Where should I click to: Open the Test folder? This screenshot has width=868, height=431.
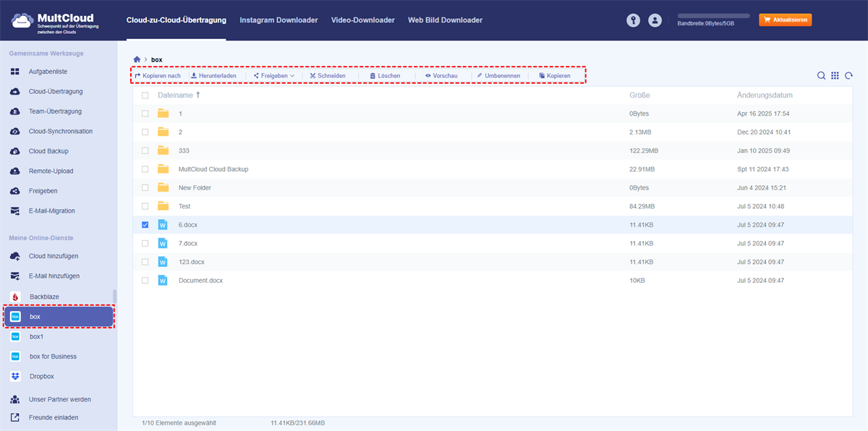[x=184, y=207]
